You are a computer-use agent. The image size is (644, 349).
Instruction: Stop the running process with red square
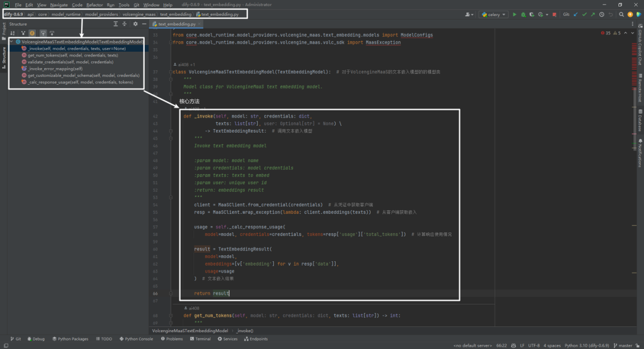click(x=555, y=14)
